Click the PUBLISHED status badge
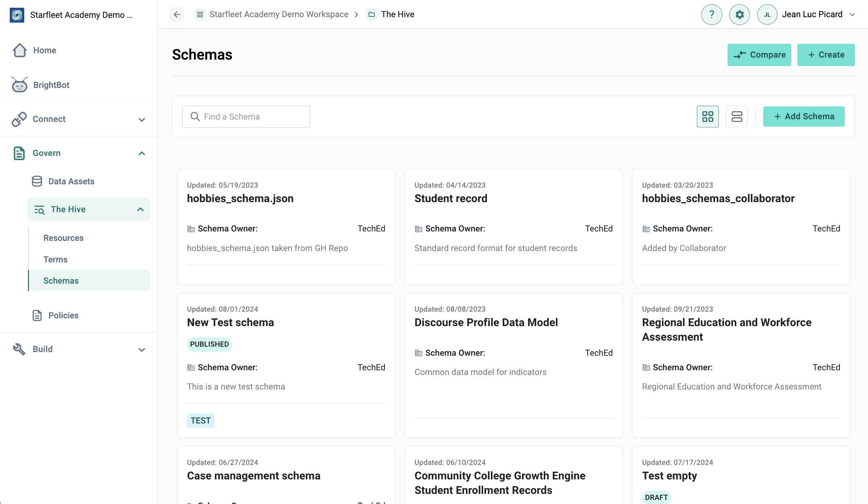Viewport: 868px width, 504px height. click(209, 344)
